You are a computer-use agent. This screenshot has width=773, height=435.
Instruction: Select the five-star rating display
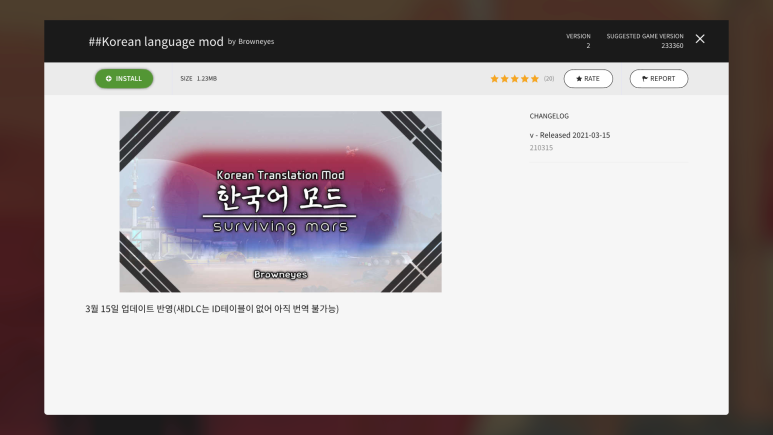514,79
